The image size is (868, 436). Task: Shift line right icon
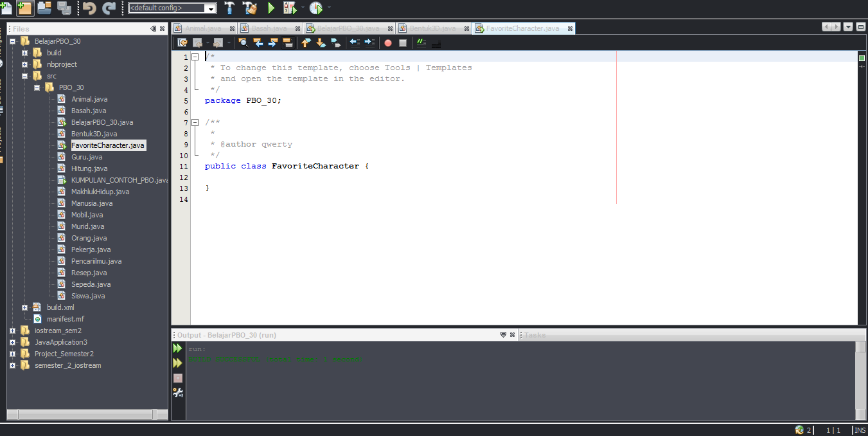(369, 42)
